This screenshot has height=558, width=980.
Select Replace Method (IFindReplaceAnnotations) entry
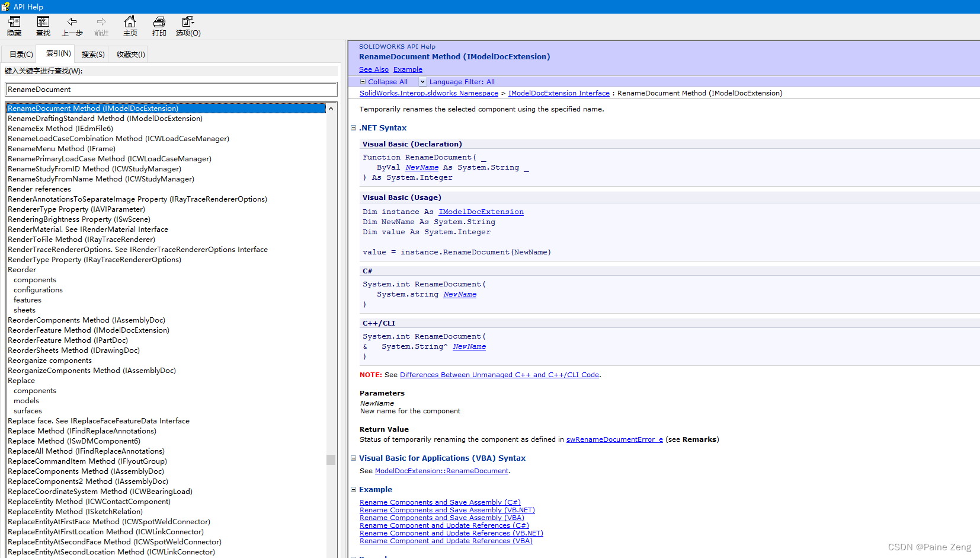pos(82,431)
